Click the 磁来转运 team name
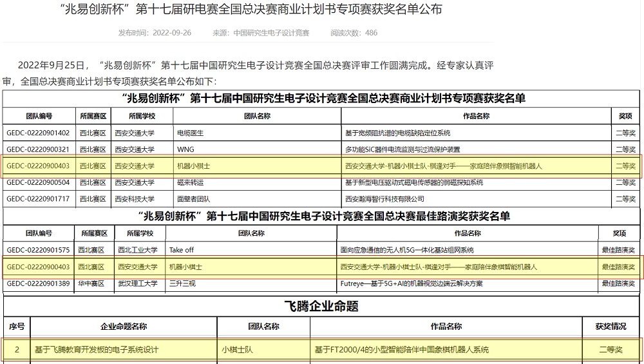Image resolution: width=644 pixels, height=364 pixels. (x=191, y=182)
